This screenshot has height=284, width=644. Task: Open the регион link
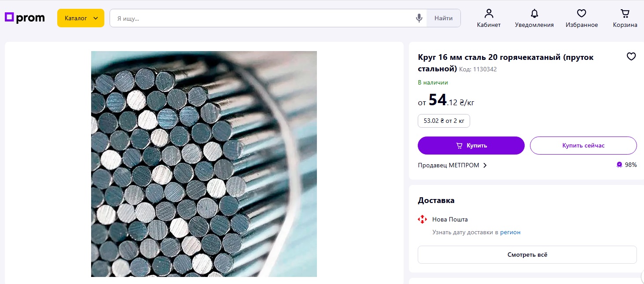coord(510,232)
